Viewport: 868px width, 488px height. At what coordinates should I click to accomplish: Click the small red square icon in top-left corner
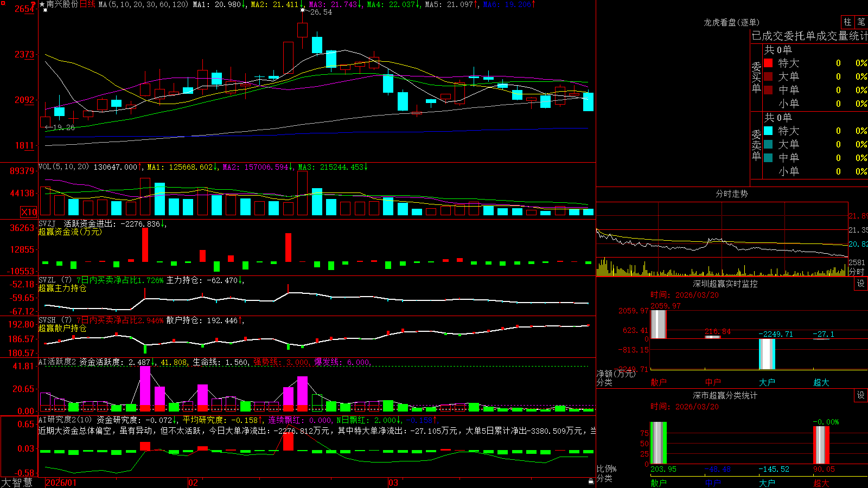(3, 3)
